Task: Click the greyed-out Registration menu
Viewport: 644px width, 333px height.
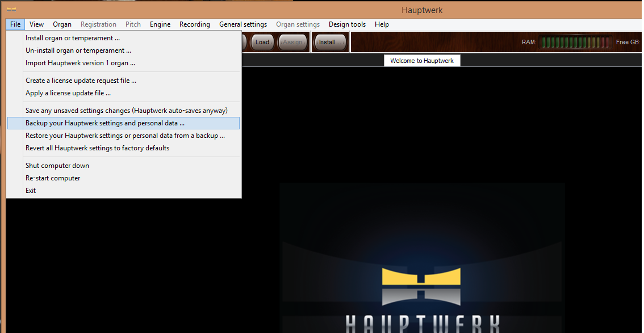Action: [98, 24]
